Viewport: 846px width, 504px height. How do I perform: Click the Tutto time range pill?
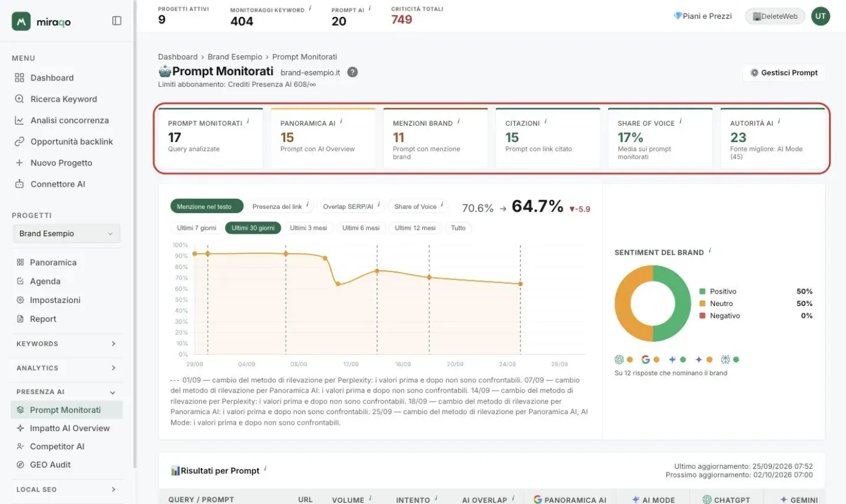coord(458,228)
